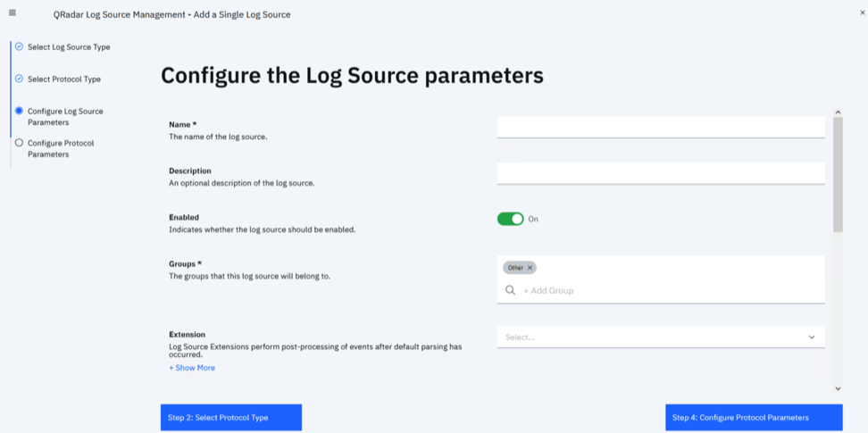Expand Extension description with Show More

(x=192, y=368)
